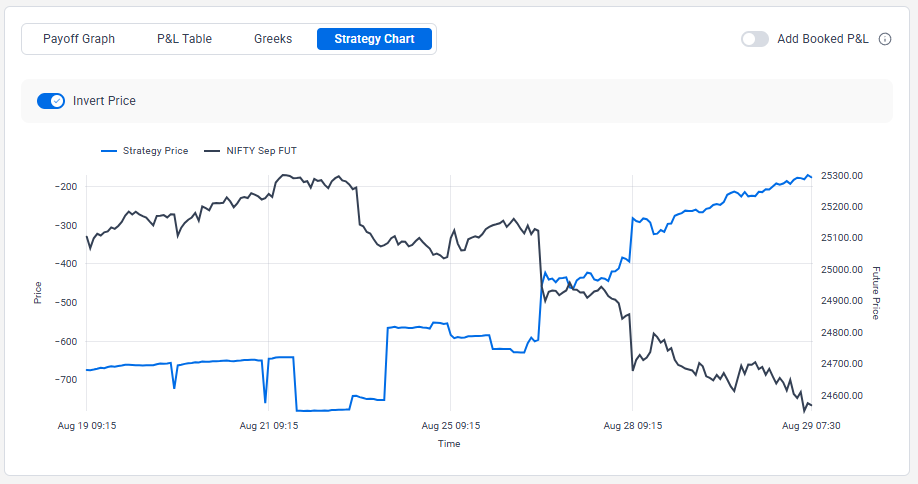Click the info icon beside Add Booked P&L
The height and width of the screenshot is (484, 918).
[x=885, y=39]
